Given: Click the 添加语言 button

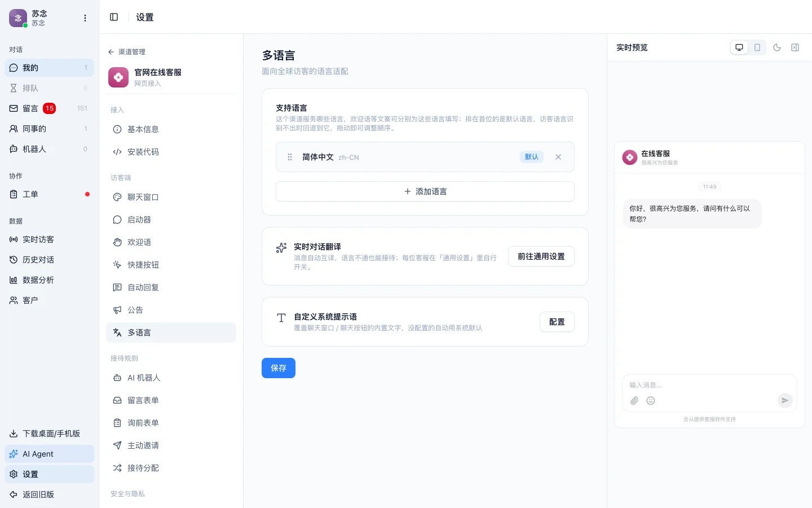Looking at the screenshot, I should 425,191.
